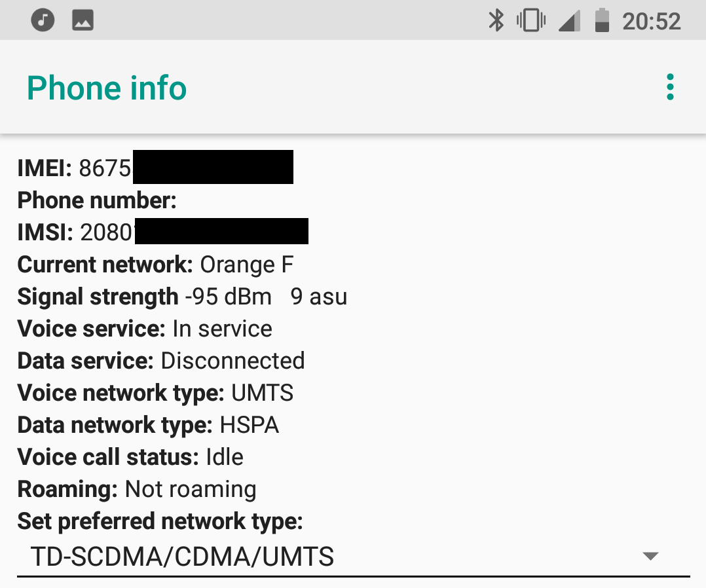The image size is (706, 588).
Task: Tap the Data service Disconnected line
Action: click(x=161, y=361)
